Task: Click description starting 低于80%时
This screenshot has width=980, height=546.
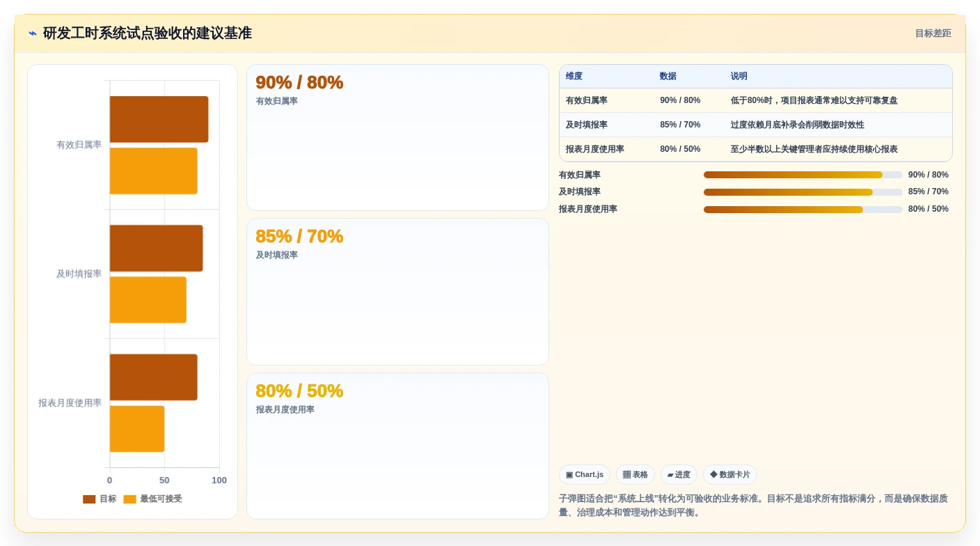Action: click(x=814, y=100)
